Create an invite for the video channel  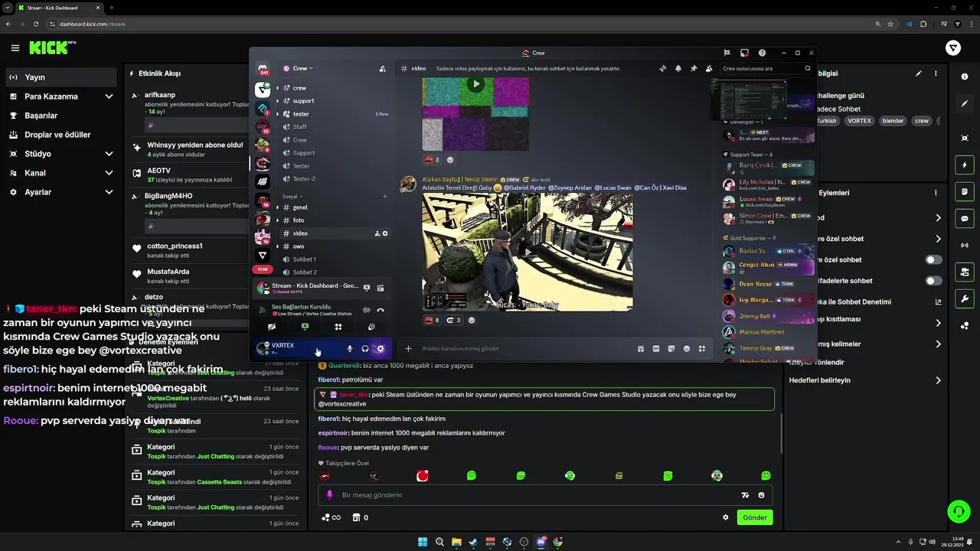point(377,233)
